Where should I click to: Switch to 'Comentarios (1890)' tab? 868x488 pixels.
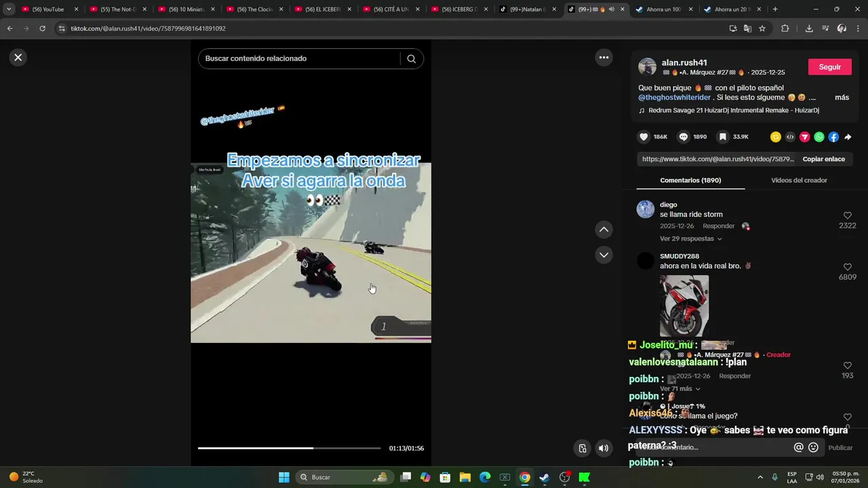tap(690, 180)
